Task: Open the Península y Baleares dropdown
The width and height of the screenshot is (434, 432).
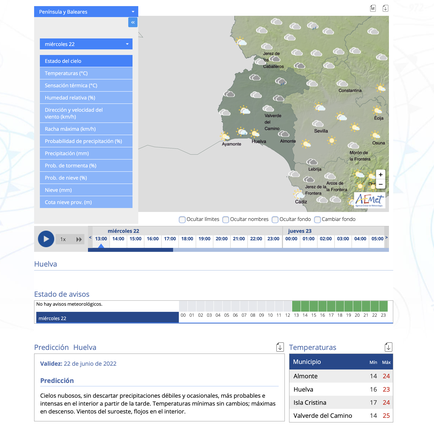Action: [x=86, y=12]
